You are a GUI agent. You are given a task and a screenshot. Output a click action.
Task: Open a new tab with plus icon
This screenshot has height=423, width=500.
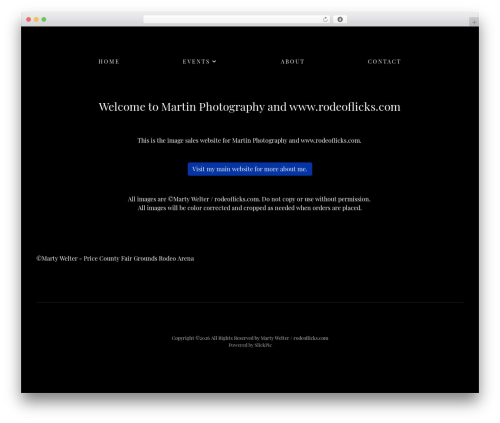click(x=474, y=22)
